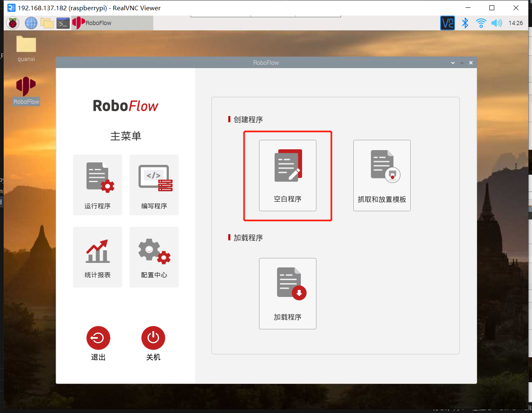532x413 pixels.
Task: Open the 运行程序 (Run Program) icon
Action: point(98,185)
